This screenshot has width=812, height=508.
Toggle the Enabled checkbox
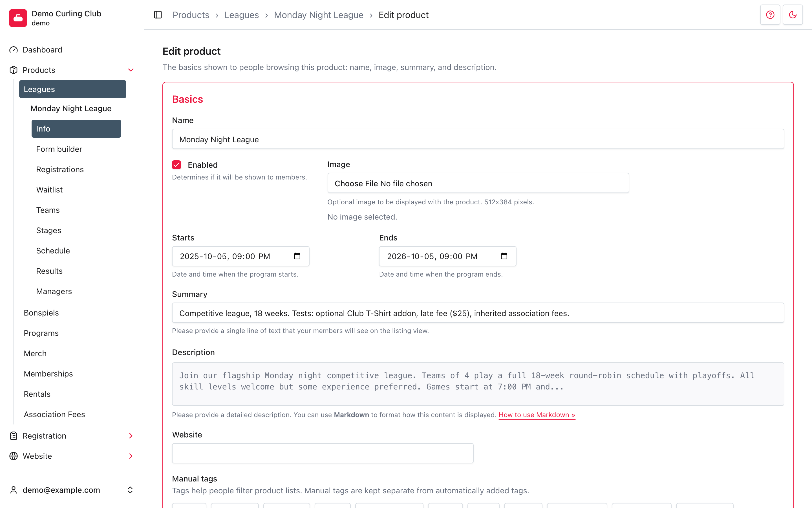pyautogui.click(x=176, y=165)
